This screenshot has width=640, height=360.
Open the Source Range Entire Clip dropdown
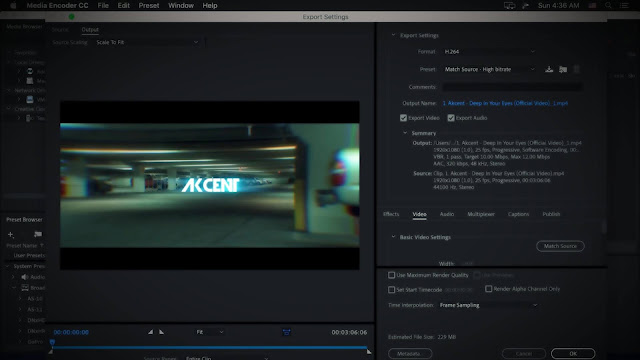click(x=227, y=358)
